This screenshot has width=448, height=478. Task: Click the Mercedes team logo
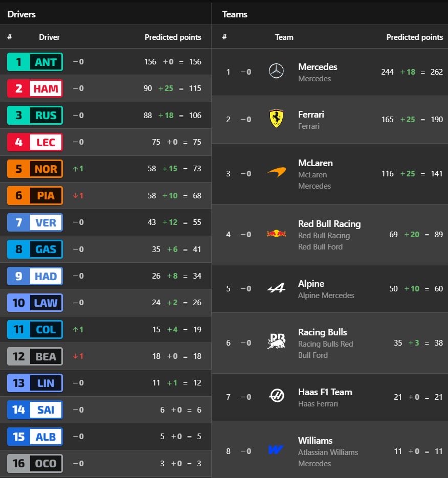(x=276, y=71)
